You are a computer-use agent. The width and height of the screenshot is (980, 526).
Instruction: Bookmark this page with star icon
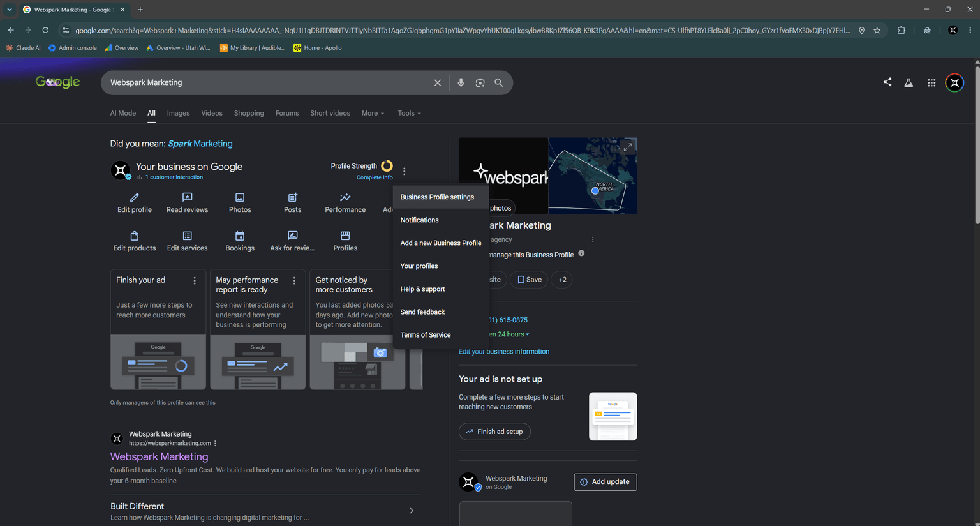(x=877, y=30)
